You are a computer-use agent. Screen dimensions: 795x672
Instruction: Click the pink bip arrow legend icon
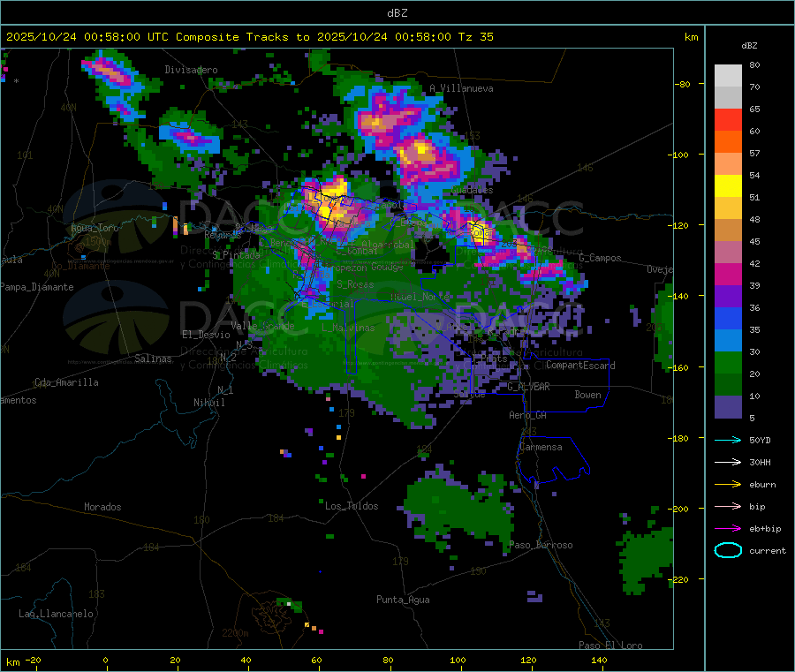click(x=728, y=506)
